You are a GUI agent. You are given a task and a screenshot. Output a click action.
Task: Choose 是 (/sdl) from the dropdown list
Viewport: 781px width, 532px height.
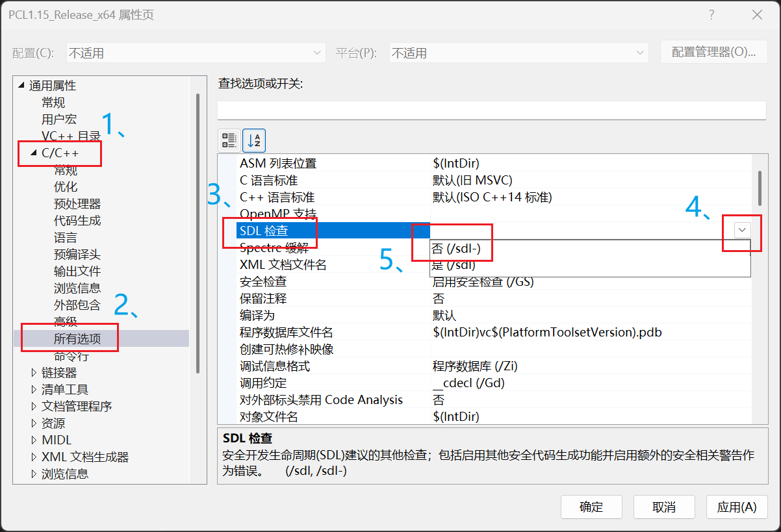[590, 265]
